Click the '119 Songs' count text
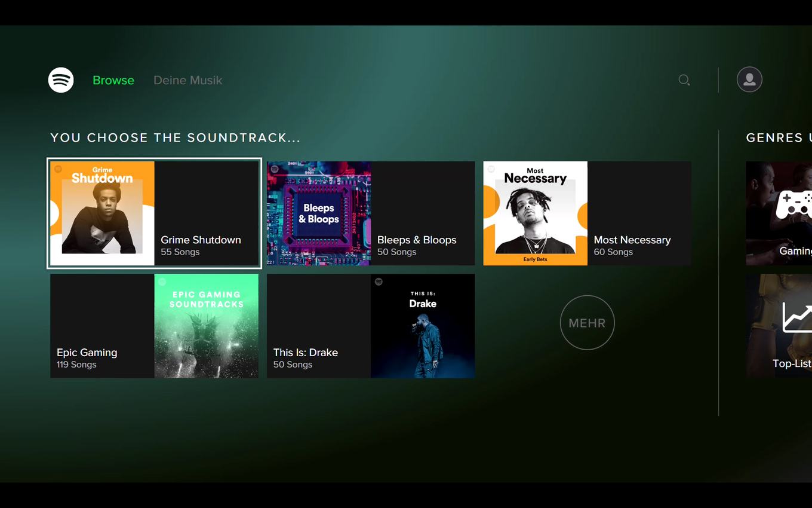The height and width of the screenshot is (508, 812). coord(76,365)
